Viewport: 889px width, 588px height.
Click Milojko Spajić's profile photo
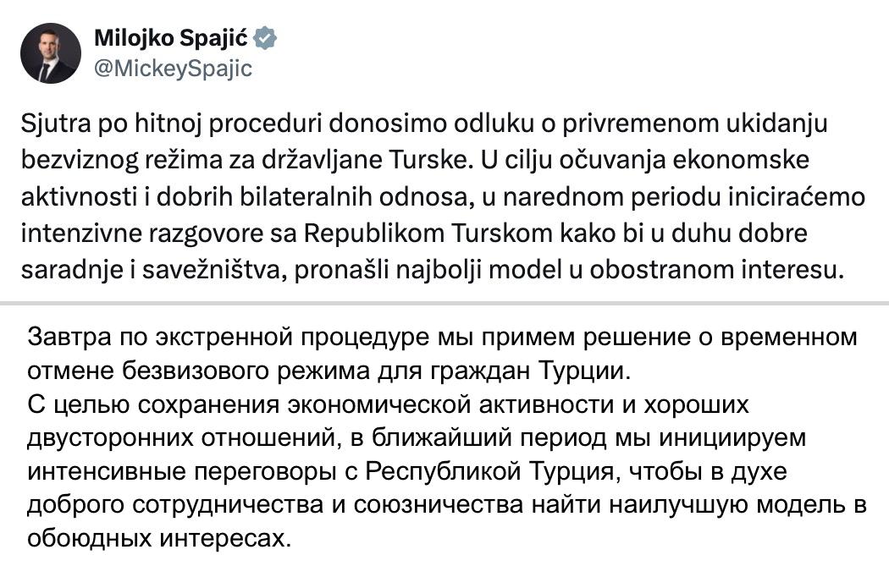click(46, 52)
